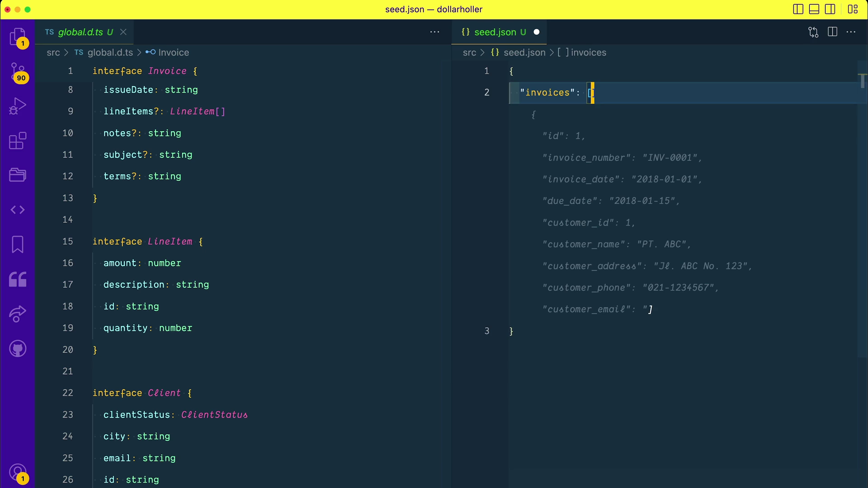Click the 'amount: number' line
The image size is (868, 488).
click(142, 263)
